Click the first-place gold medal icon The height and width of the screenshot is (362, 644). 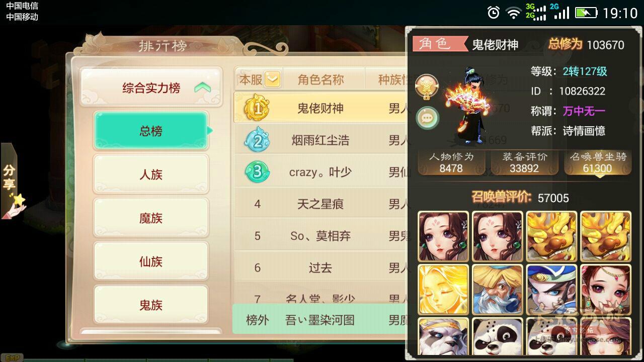[257, 108]
